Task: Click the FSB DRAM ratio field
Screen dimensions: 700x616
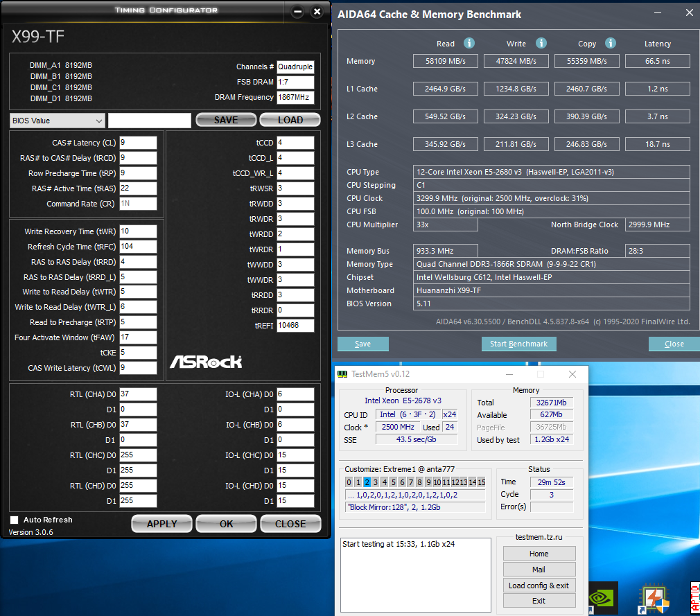Action: click(x=295, y=82)
